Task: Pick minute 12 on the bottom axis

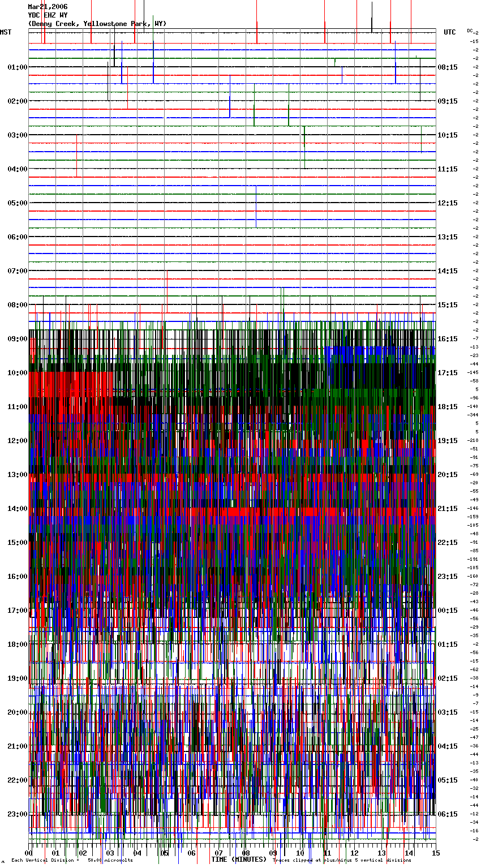Action: click(354, 853)
